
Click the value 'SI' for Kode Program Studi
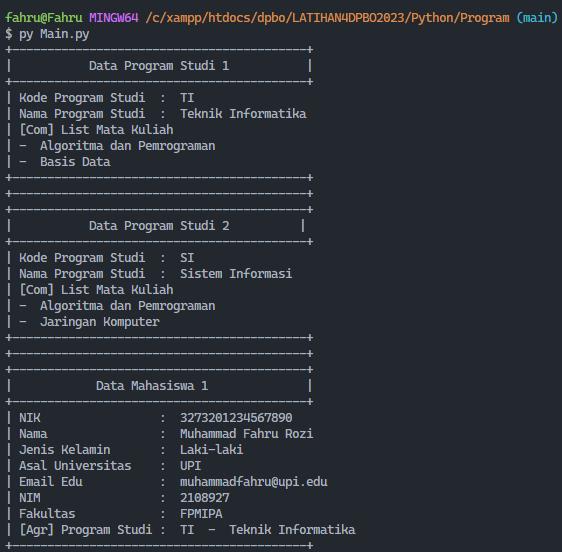pos(187,258)
